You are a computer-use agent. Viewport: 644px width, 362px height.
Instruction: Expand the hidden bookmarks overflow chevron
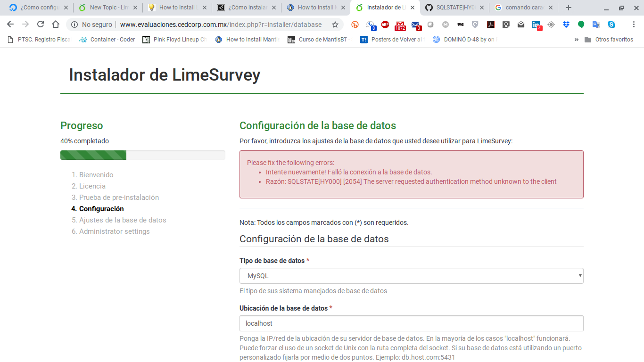tap(576, 40)
